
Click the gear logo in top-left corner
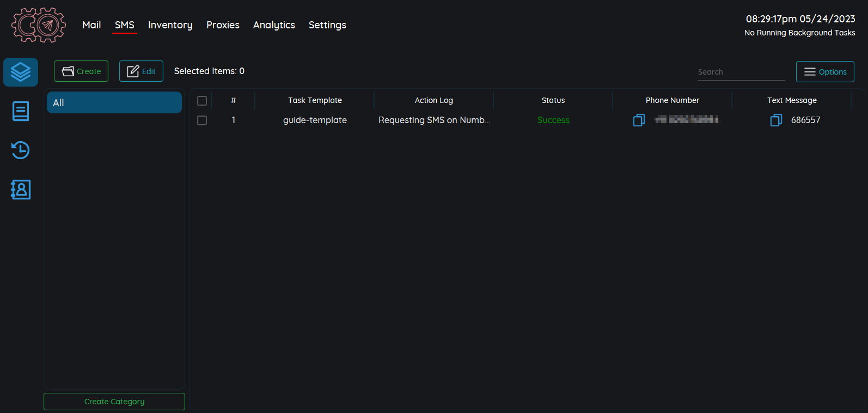pyautogui.click(x=39, y=25)
